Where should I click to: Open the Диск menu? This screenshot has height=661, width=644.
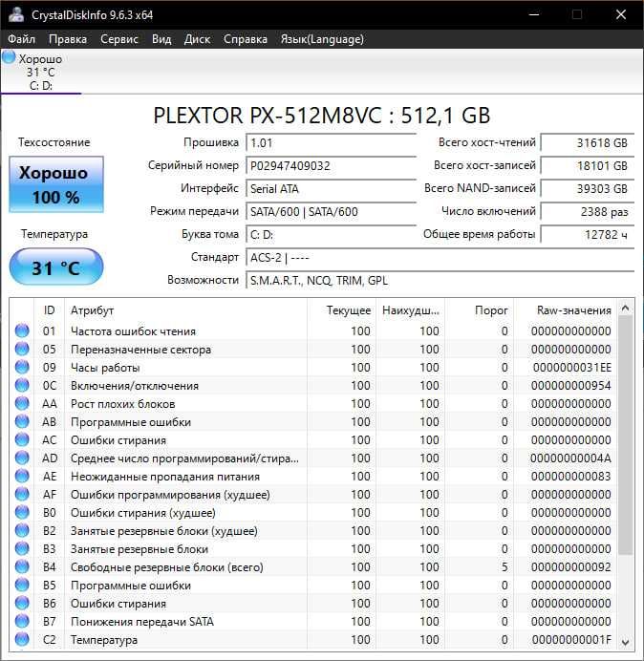pyautogui.click(x=198, y=39)
